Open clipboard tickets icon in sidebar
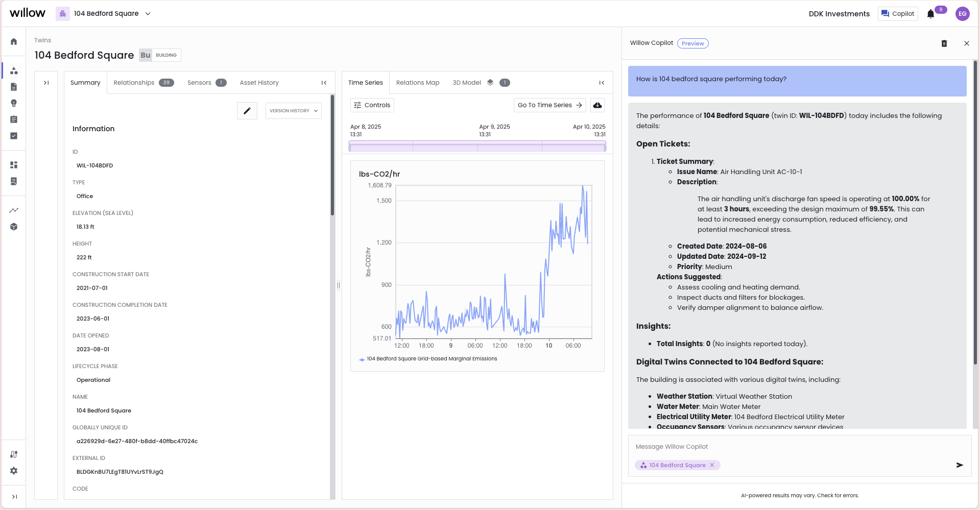The image size is (980, 510). pyautogui.click(x=14, y=119)
